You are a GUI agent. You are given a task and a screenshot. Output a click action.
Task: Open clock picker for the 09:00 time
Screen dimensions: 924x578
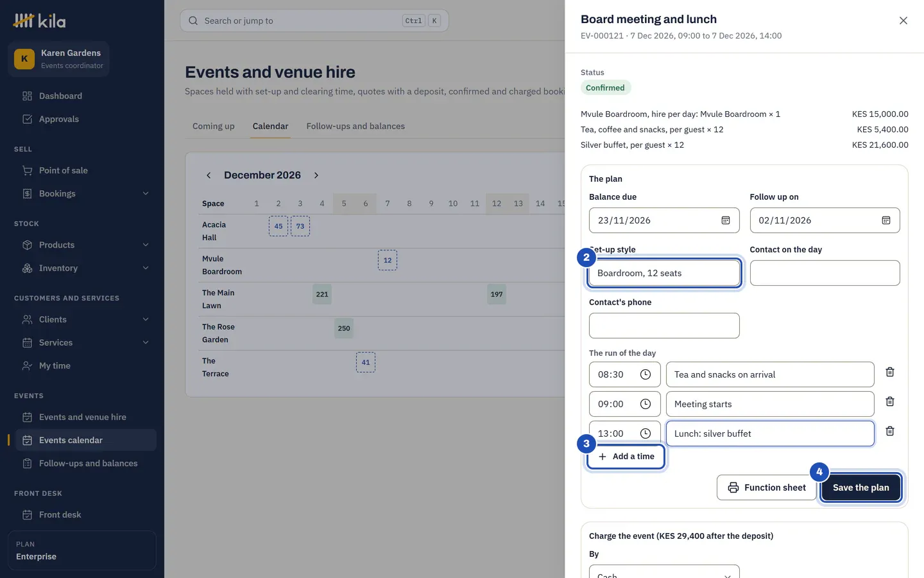(x=646, y=404)
